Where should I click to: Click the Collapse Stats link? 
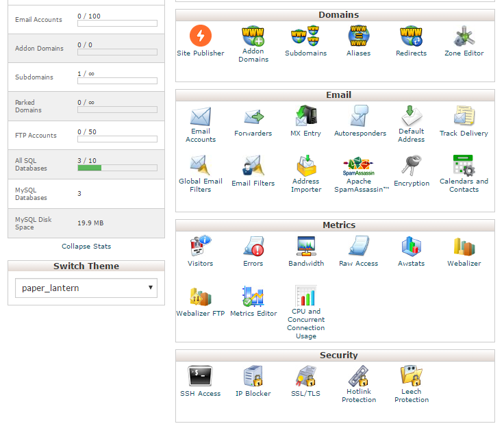(86, 247)
